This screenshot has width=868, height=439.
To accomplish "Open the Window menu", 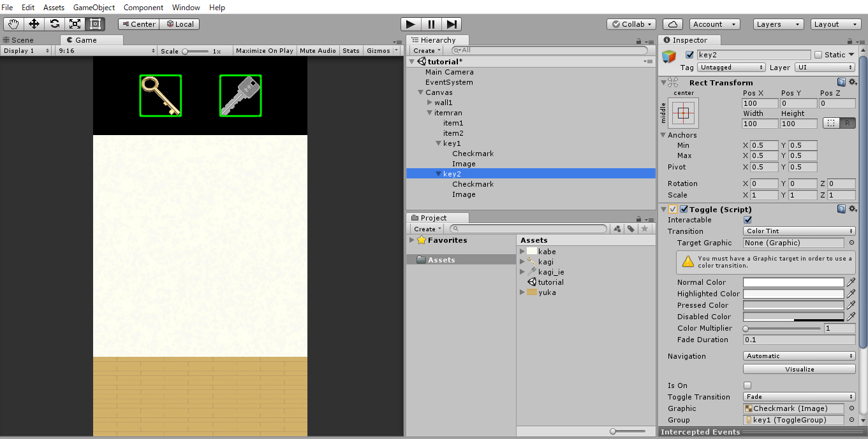I will (186, 8).
